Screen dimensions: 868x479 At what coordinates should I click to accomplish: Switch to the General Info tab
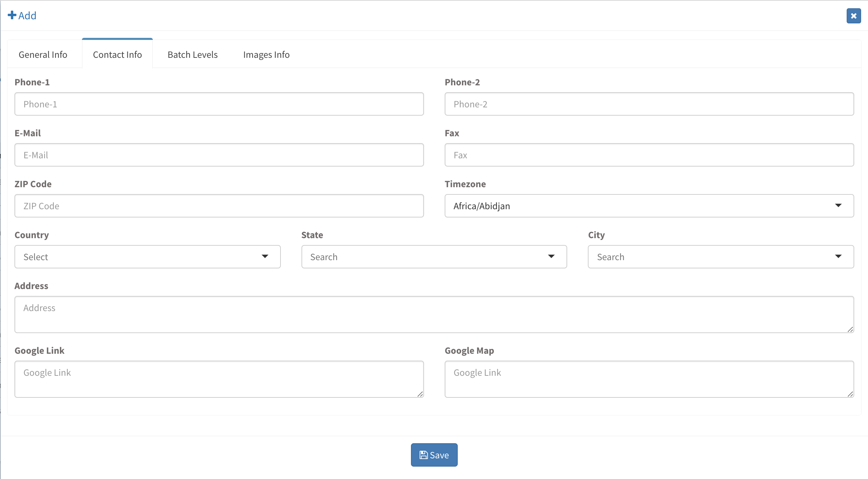click(43, 55)
